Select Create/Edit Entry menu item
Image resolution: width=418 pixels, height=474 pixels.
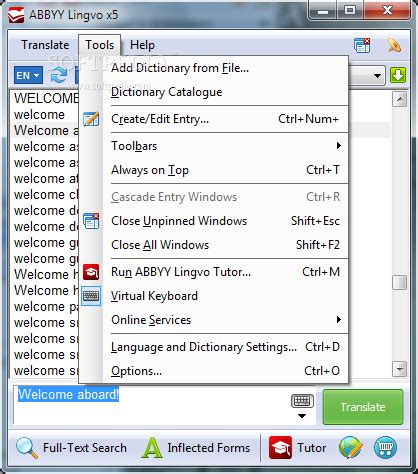213,119
